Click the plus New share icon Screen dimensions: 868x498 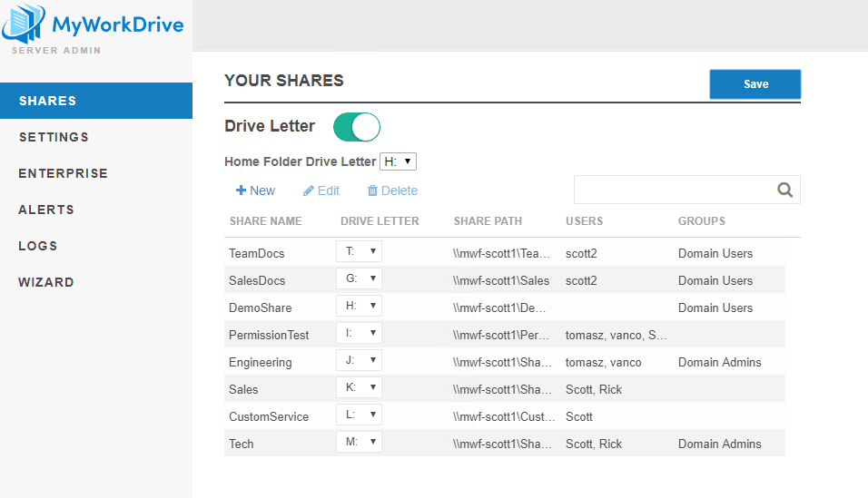[241, 190]
